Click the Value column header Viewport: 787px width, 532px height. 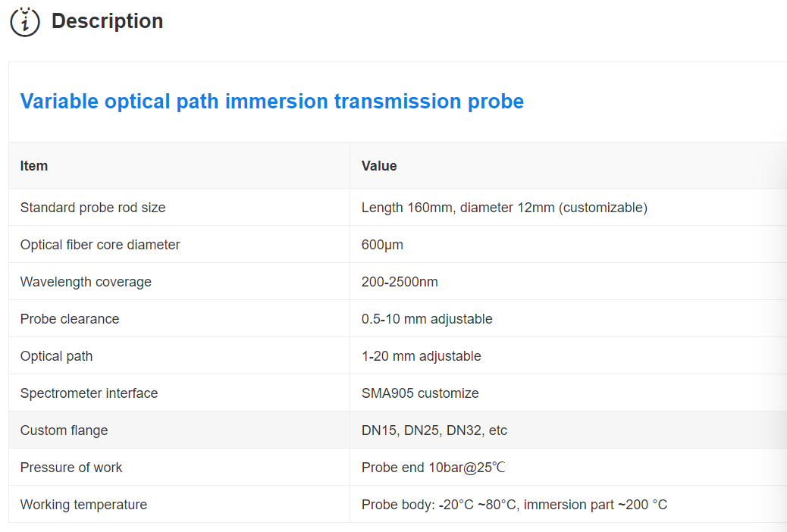tap(379, 166)
